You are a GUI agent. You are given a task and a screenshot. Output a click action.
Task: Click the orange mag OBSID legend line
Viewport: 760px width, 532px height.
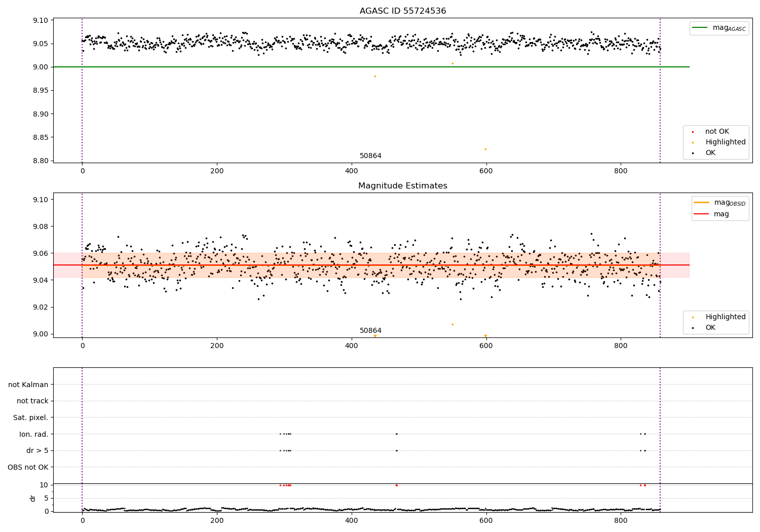click(x=702, y=203)
